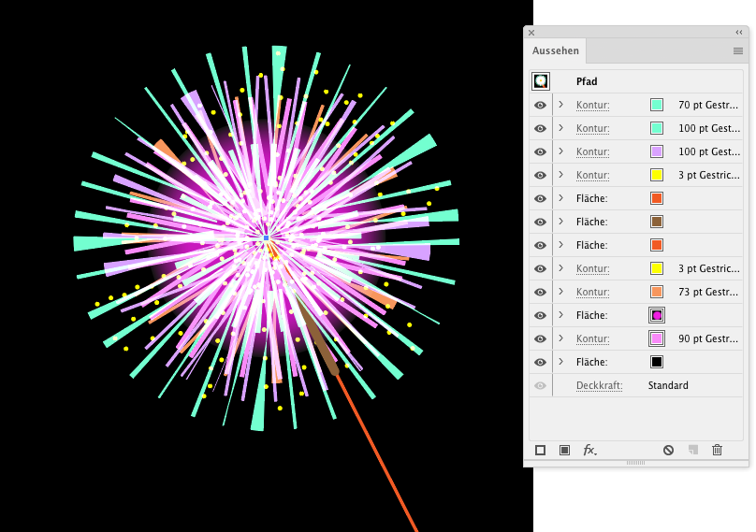Viewport: 756px width, 532px height.
Task: Click the brown Fläche color swatch
Action: click(x=657, y=222)
